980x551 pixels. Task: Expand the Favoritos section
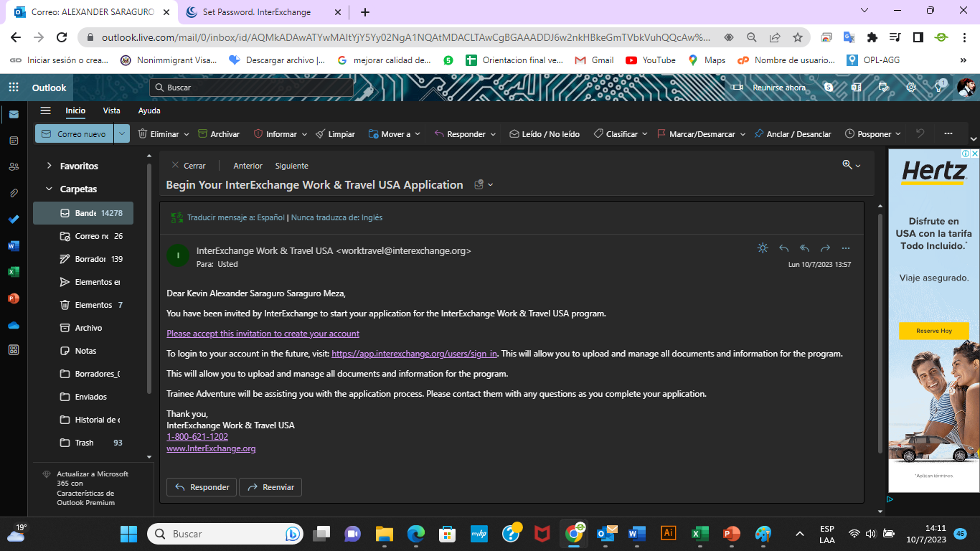pos(50,166)
